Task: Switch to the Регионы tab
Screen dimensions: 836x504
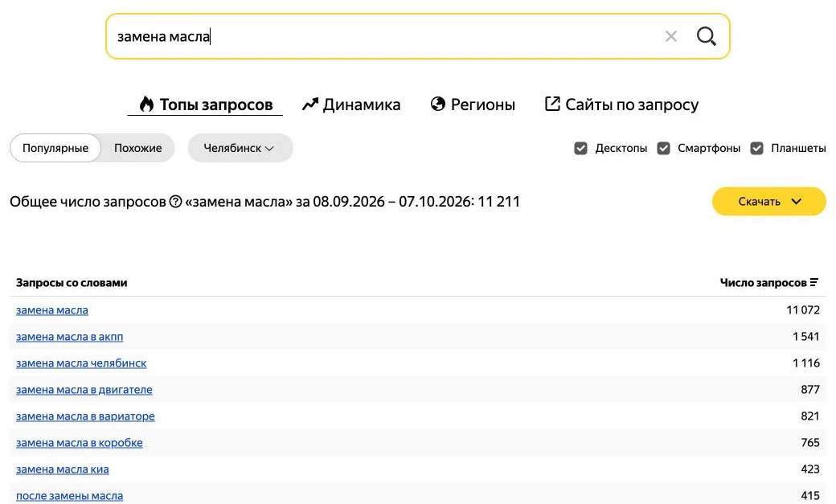Action: pyautogui.click(x=473, y=104)
